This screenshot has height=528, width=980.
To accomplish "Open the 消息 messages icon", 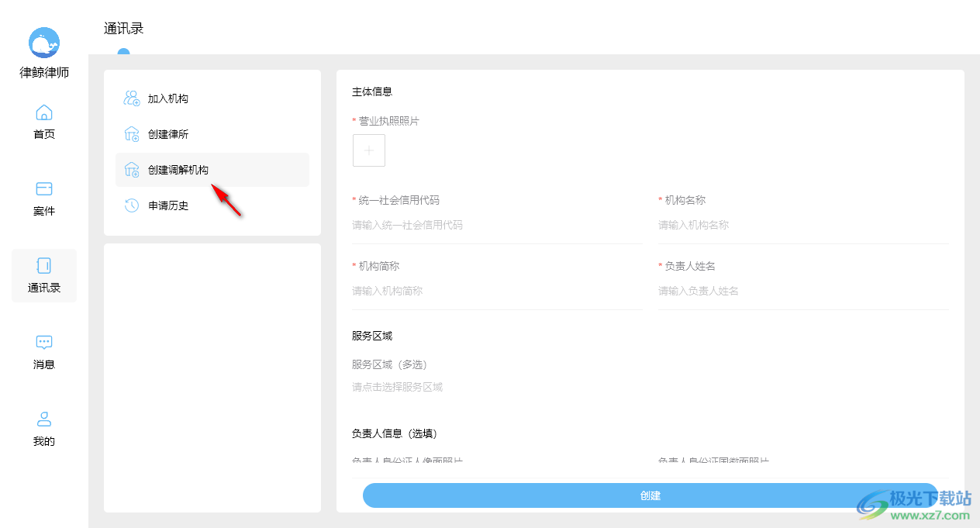I will point(44,343).
